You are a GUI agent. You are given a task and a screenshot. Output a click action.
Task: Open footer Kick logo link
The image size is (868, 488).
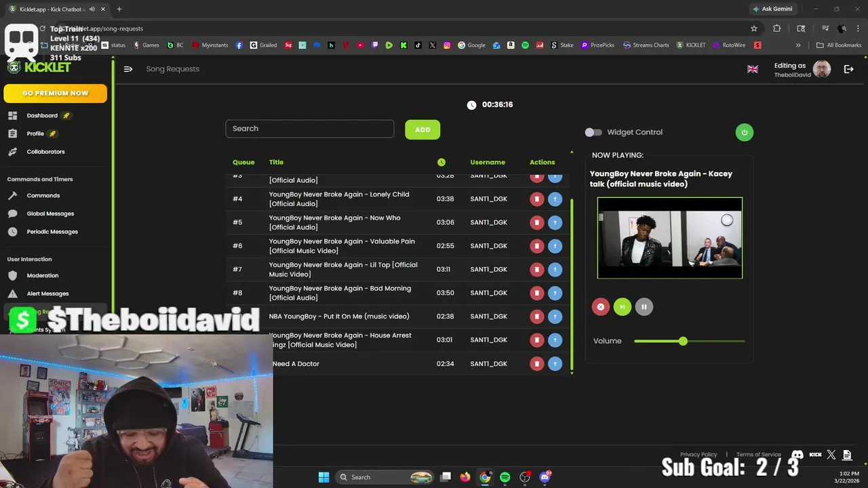[816, 455]
